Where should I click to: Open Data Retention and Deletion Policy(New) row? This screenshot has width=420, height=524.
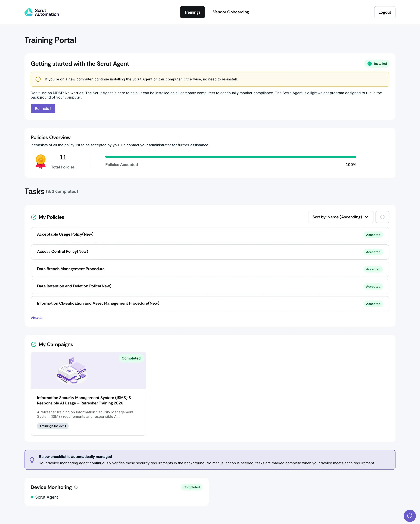[210, 287]
